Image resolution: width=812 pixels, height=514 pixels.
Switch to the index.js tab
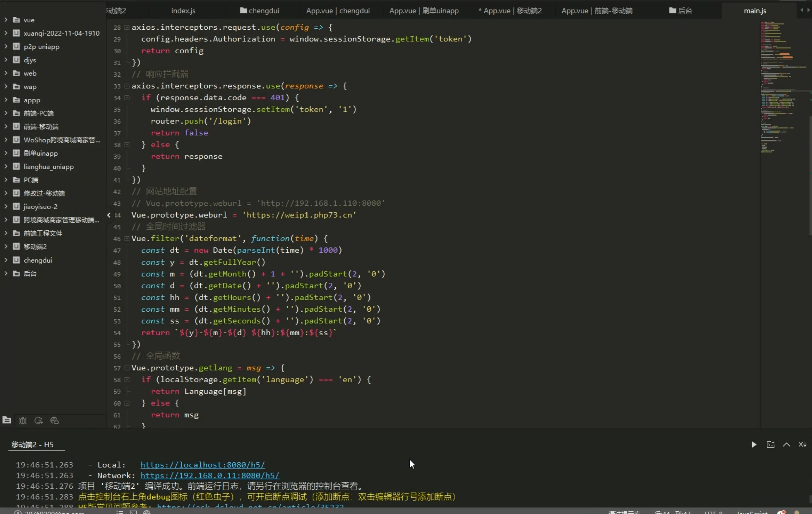[183, 11]
